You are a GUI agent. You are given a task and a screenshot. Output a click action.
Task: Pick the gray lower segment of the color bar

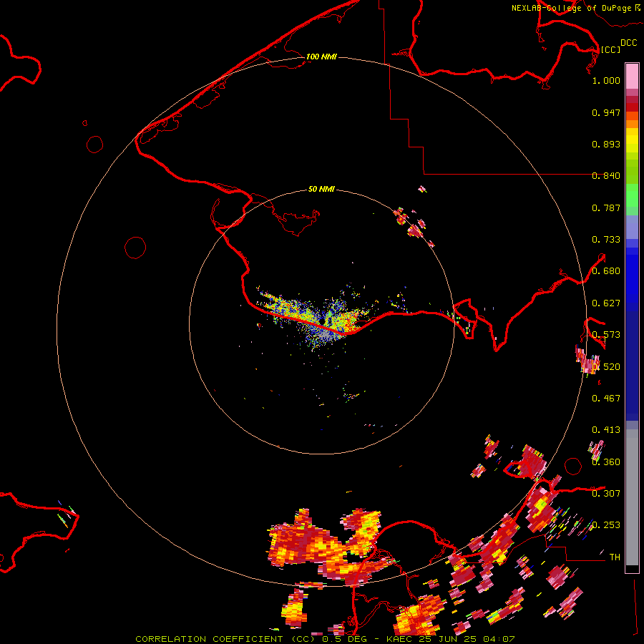tap(632, 497)
